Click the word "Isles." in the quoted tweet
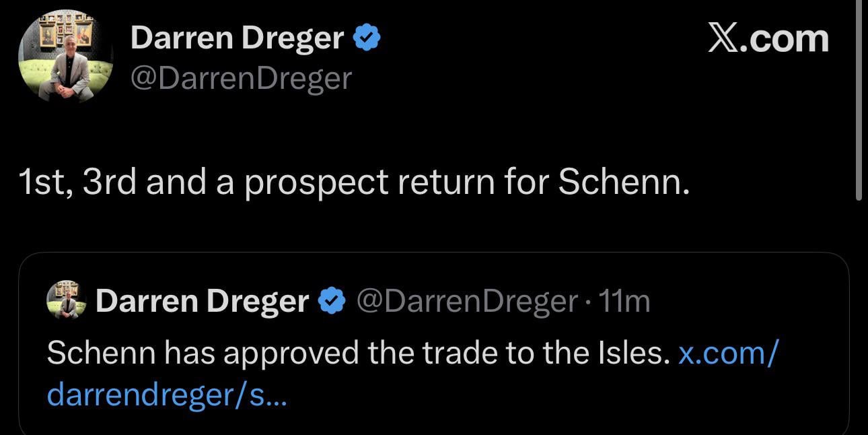This screenshot has height=435, width=868. pyautogui.click(x=636, y=354)
